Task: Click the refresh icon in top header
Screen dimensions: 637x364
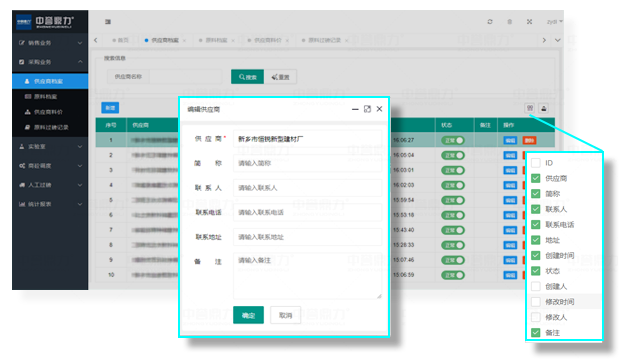Action: [490, 22]
